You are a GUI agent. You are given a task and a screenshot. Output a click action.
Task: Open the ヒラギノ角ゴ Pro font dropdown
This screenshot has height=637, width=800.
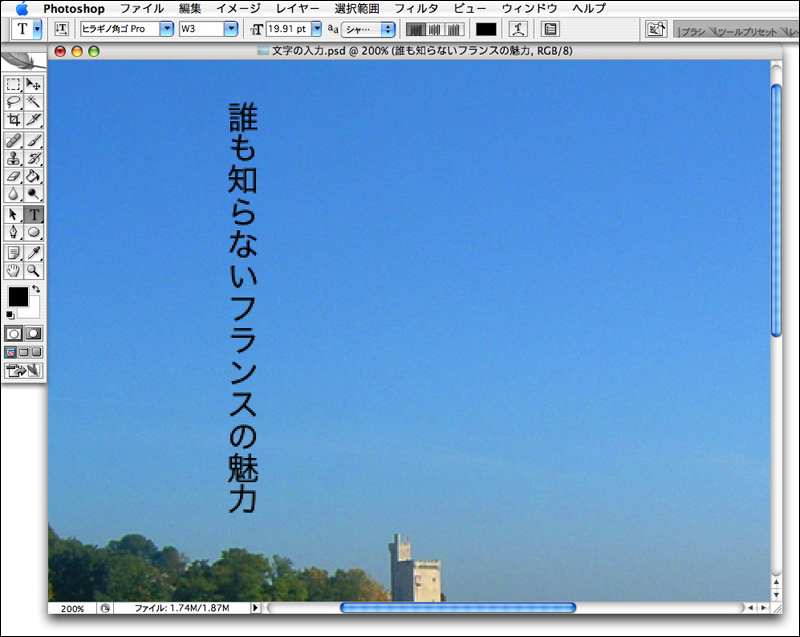pos(167,29)
